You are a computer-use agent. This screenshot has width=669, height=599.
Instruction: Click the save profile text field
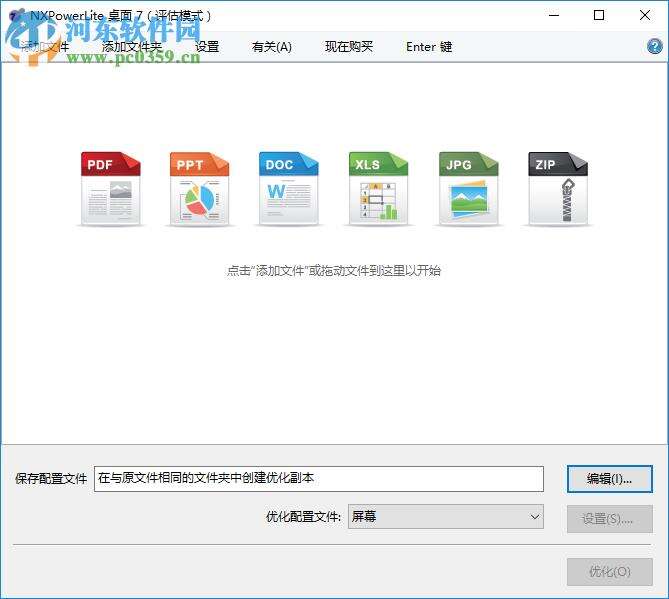tap(319, 479)
